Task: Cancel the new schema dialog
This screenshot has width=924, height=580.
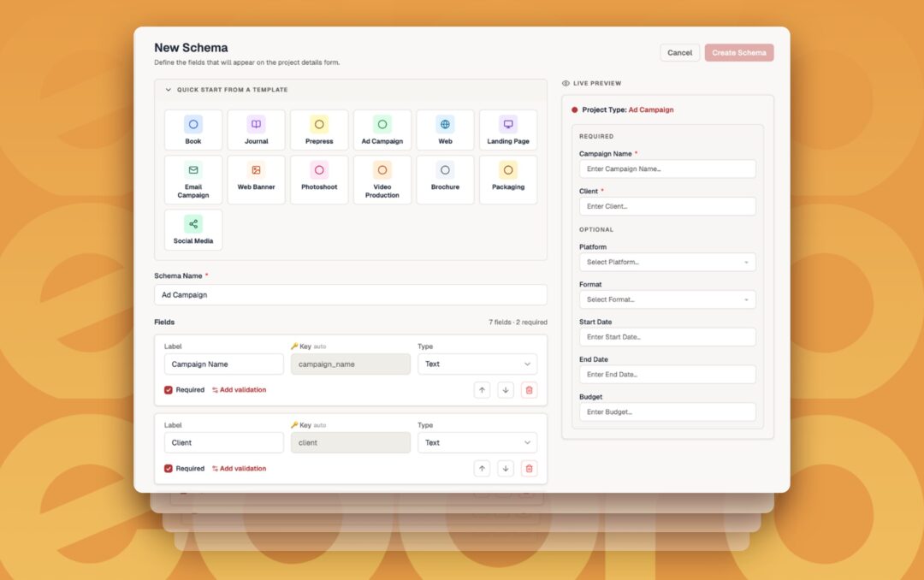Action: click(x=679, y=52)
